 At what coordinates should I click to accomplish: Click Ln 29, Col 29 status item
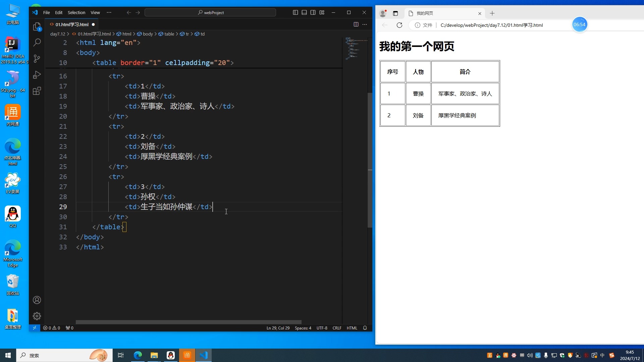tap(278, 328)
